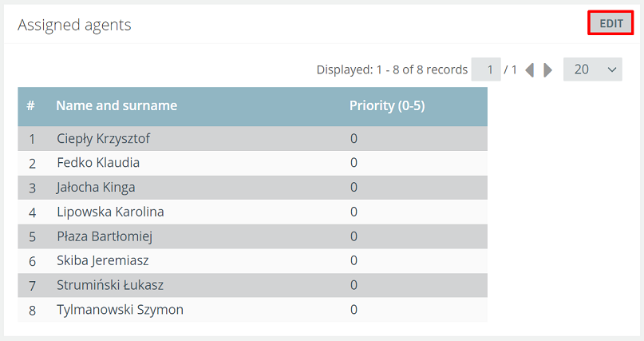Click the priority value for Fedko Klaudia
644x341 pixels.
coord(354,163)
